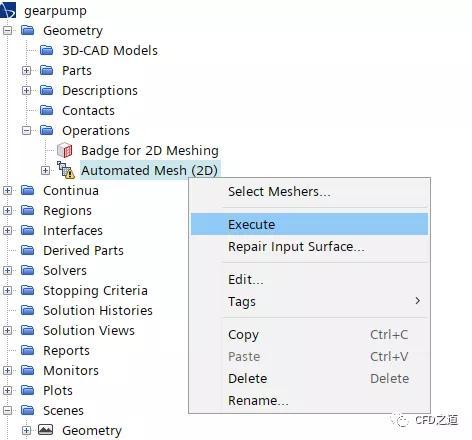
Task: Expand the Continua node
Action: click(7, 190)
